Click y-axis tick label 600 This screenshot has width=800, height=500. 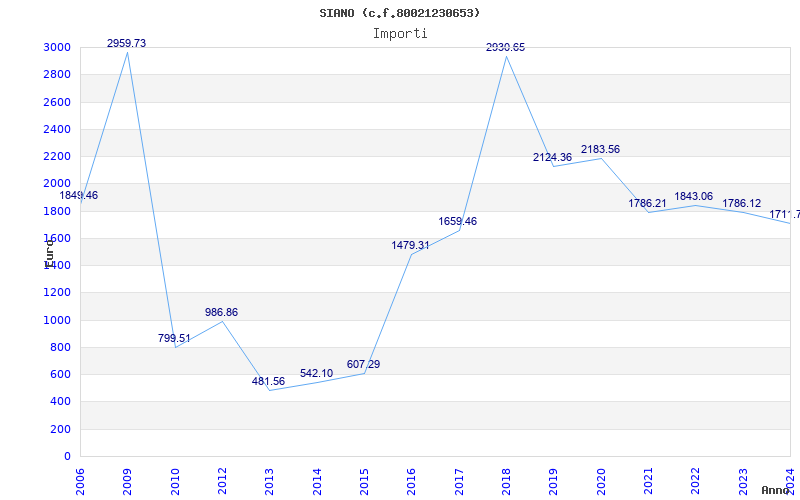click(x=60, y=374)
